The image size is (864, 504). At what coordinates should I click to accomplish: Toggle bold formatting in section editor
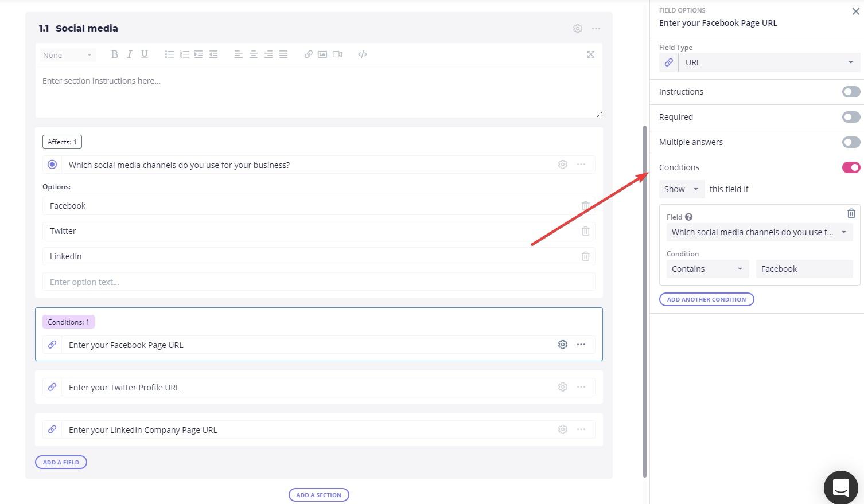[x=114, y=54]
